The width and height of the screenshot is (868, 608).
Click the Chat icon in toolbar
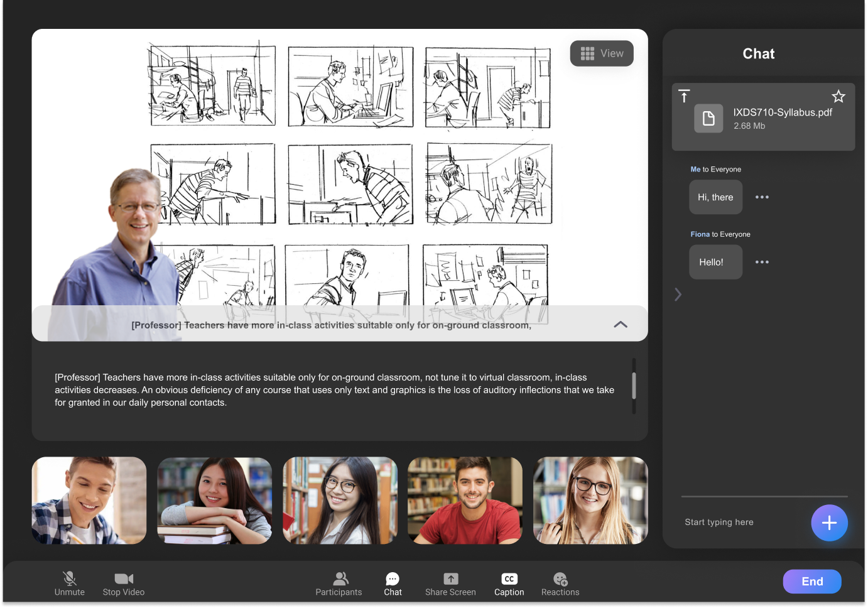tap(393, 583)
